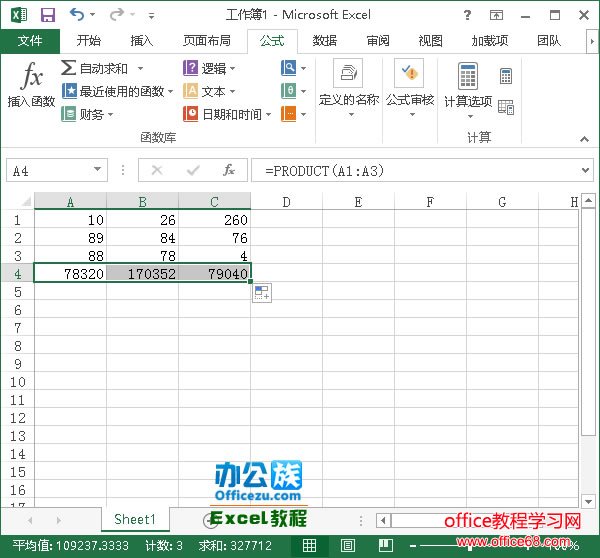
Task: Select column D header
Action: pos(286,202)
